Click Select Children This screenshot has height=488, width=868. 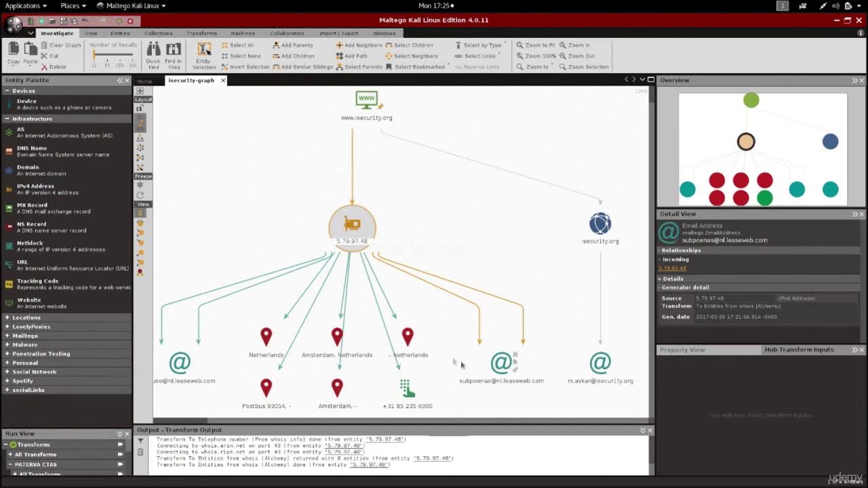[x=409, y=45]
